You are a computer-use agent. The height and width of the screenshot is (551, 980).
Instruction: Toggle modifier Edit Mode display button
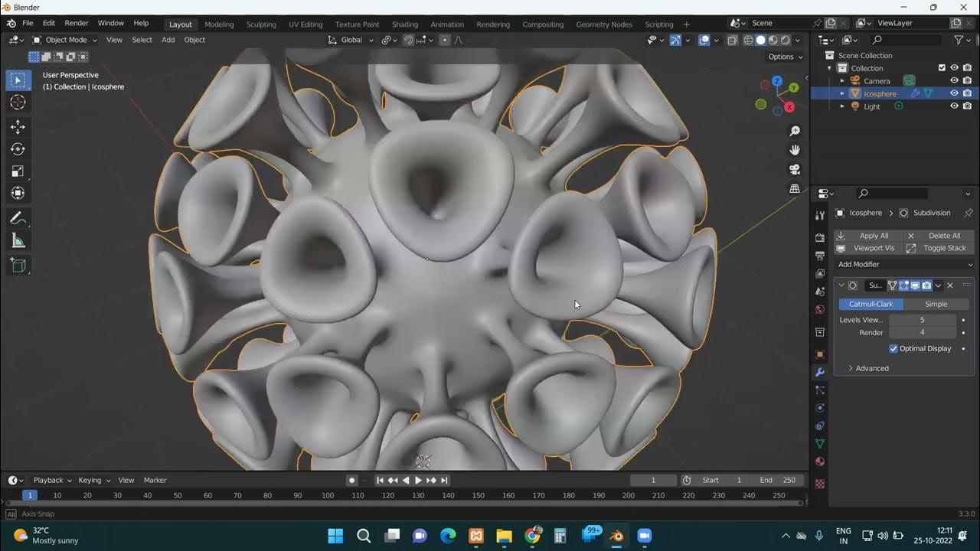(903, 285)
